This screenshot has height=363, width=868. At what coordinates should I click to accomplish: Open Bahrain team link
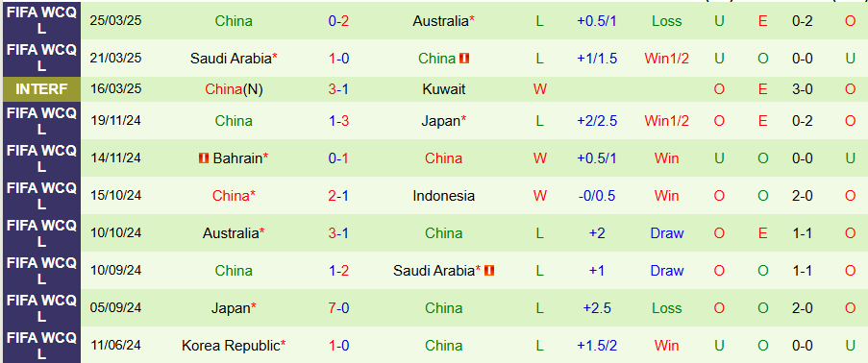click(237, 158)
